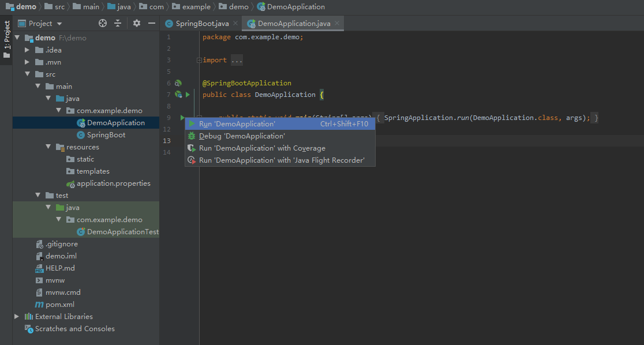Select Debug 'DemoApplication' menu entry
This screenshot has height=345, width=644.
[x=280, y=136]
